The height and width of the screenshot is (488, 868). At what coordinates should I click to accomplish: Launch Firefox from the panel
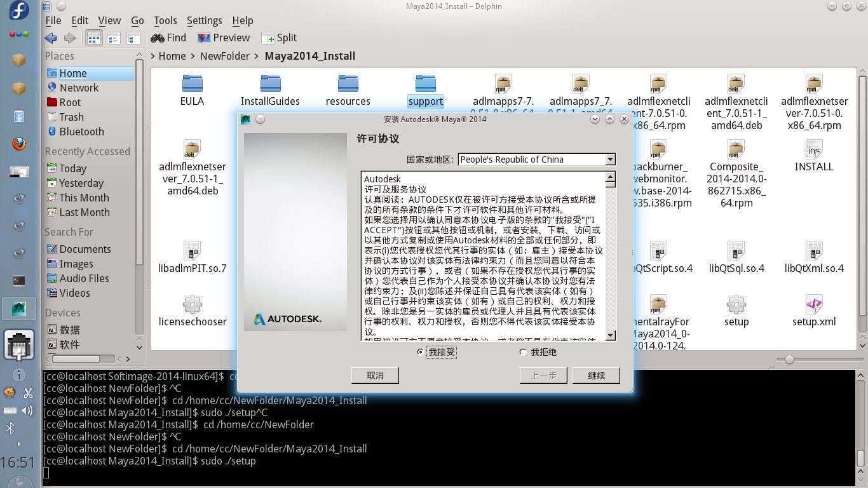(x=19, y=144)
